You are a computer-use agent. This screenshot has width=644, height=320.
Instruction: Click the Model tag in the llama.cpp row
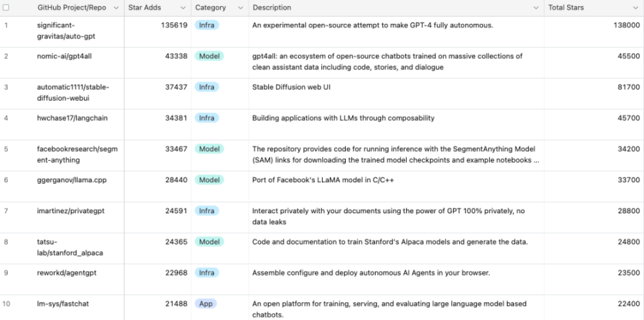pos(209,180)
